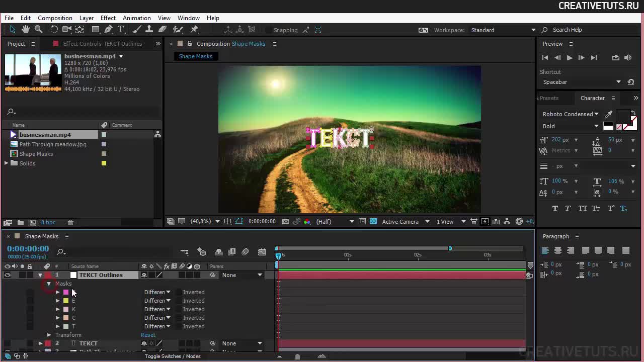Open the Roboto Condensed font dropdown
This screenshot has width=644, height=362.
click(x=571, y=114)
